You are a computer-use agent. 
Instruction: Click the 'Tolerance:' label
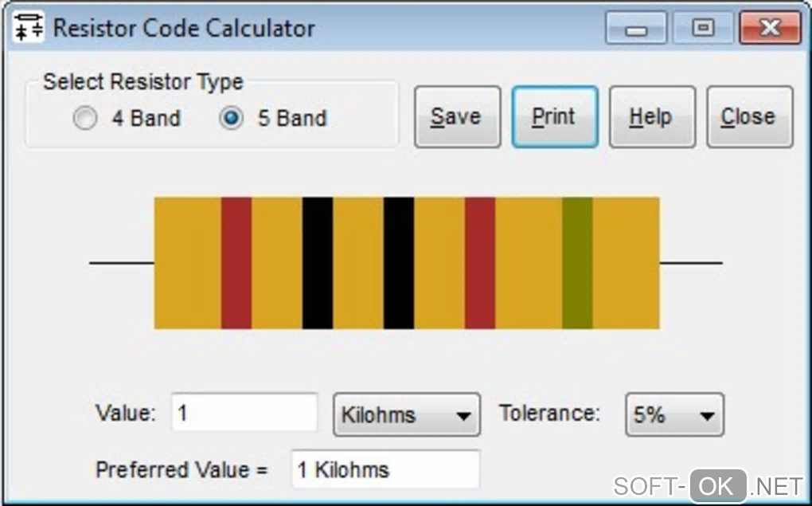[x=549, y=414]
